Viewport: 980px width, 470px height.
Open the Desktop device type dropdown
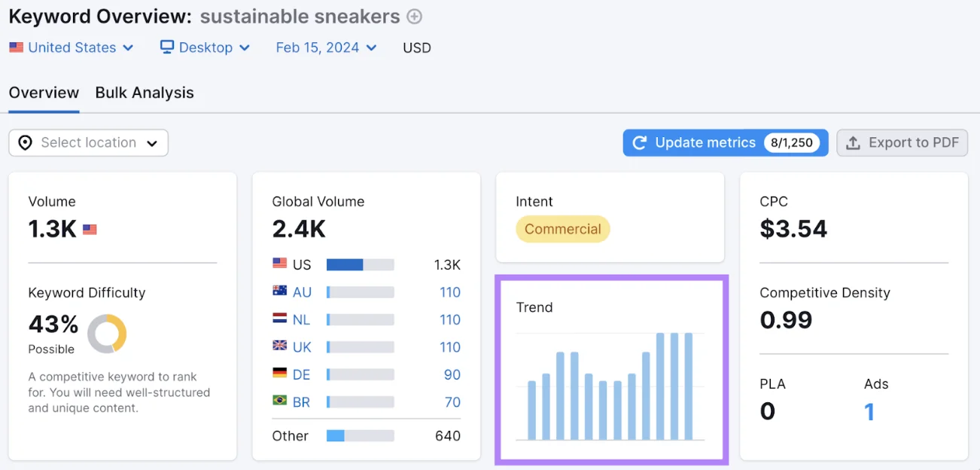coord(205,47)
